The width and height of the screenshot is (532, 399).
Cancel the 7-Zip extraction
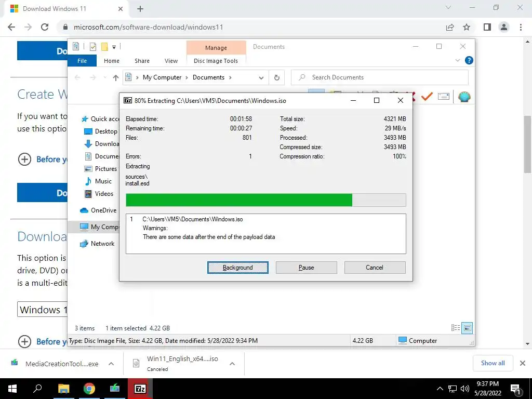375,268
